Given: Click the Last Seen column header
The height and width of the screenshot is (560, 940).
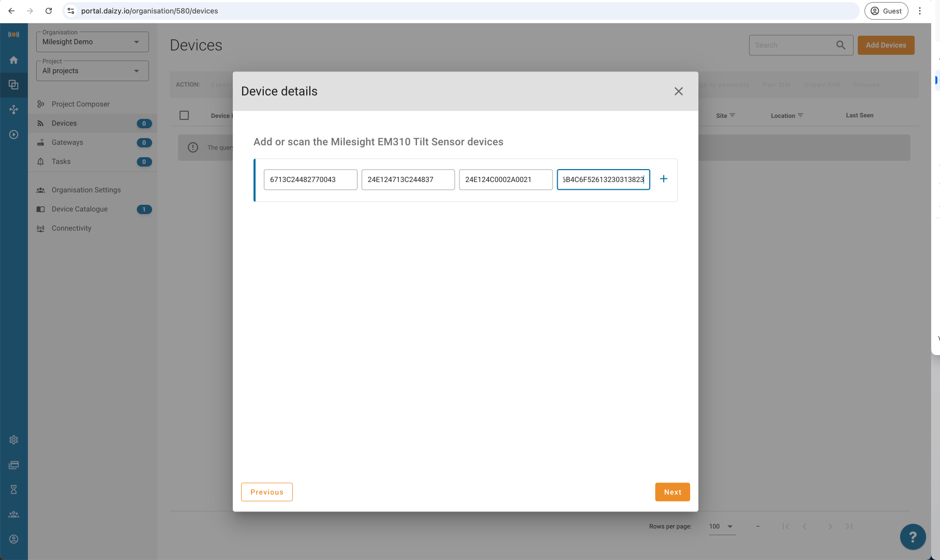Looking at the screenshot, I should tap(860, 115).
